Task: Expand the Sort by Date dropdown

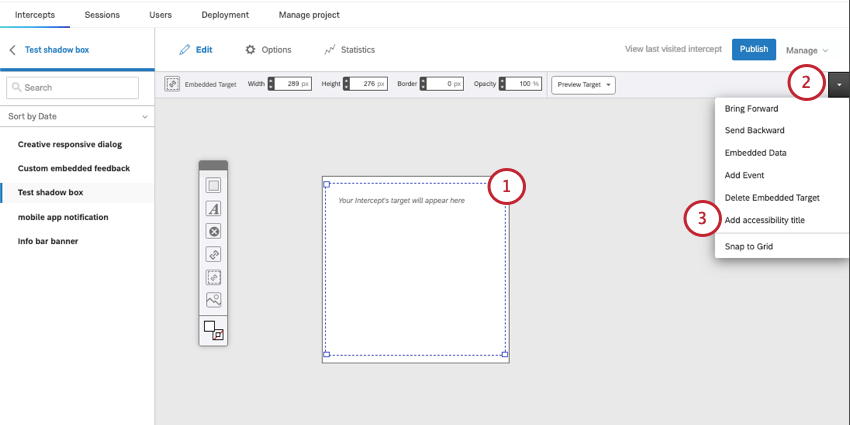Action: pyautogui.click(x=76, y=117)
